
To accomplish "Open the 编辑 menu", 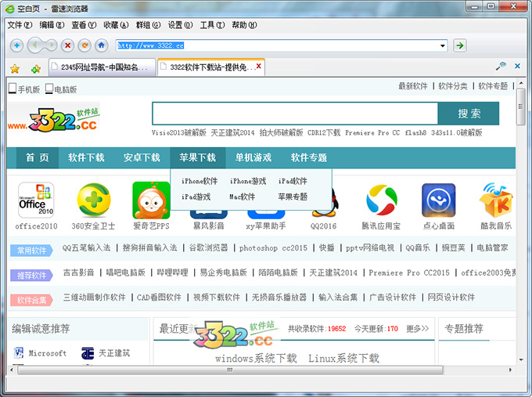I will coord(52,25).
